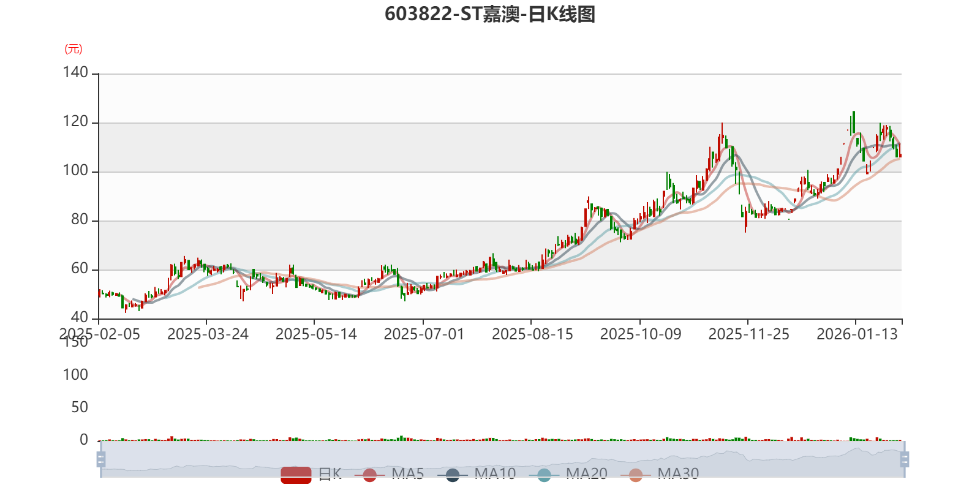The width and height of the screenshot is (980, 490).
Task: Click the 140 price axis label
Action: [x=75, y=73]
